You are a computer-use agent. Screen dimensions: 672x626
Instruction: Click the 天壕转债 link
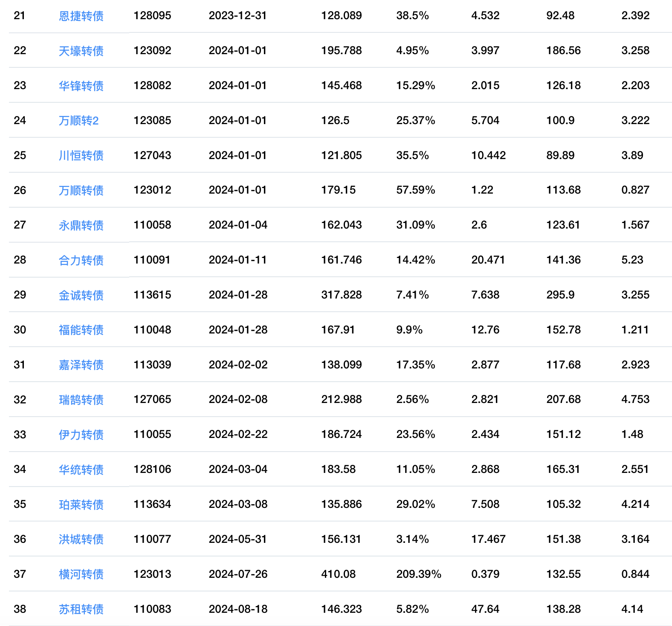click(81, 51)
